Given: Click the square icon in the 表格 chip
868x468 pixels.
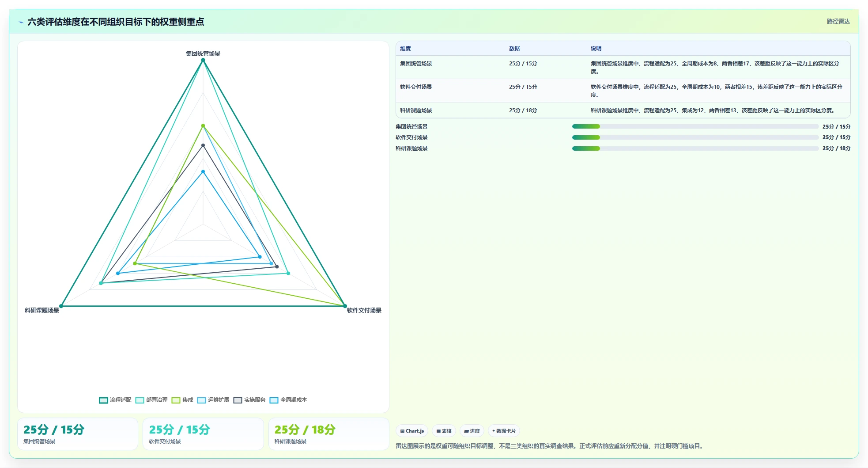Looking at the screenshot, I should 438,431.
